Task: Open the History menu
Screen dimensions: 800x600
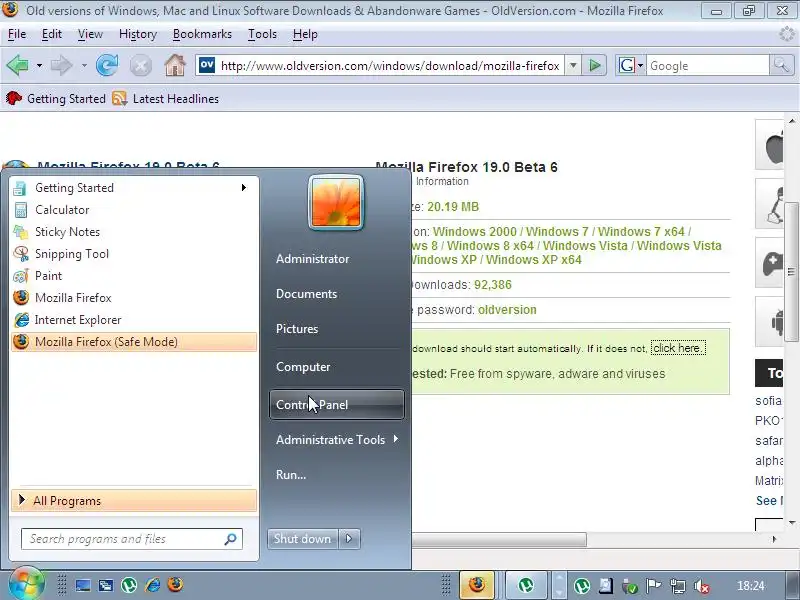Action: [138, 34]
